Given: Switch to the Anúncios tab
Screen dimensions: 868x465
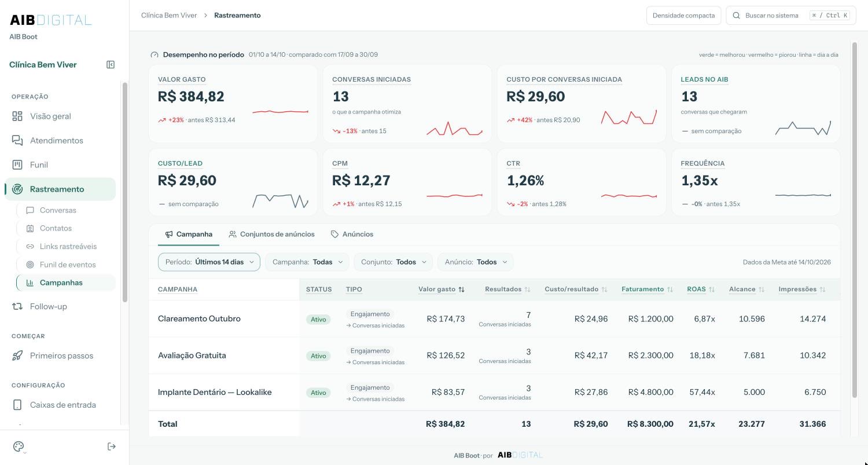Looking at the screenshot, I should click(x=352, y=235).
